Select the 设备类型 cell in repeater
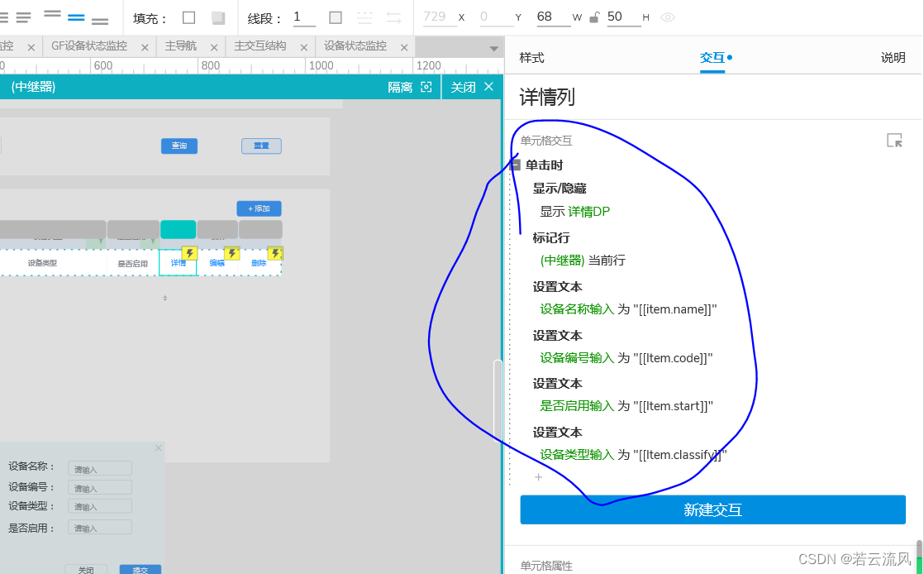Viewport: 924px width, 574px height. (x=42, y=263)
